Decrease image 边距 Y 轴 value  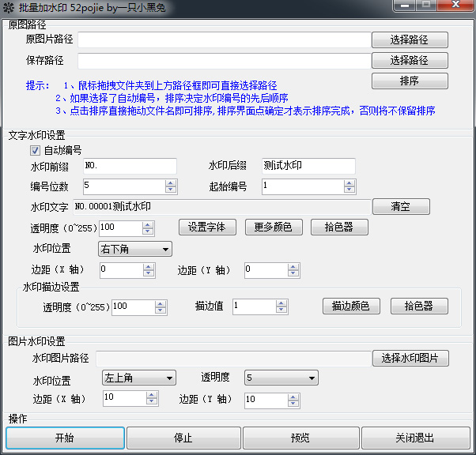pyautogui.click(x=293, y=404)
